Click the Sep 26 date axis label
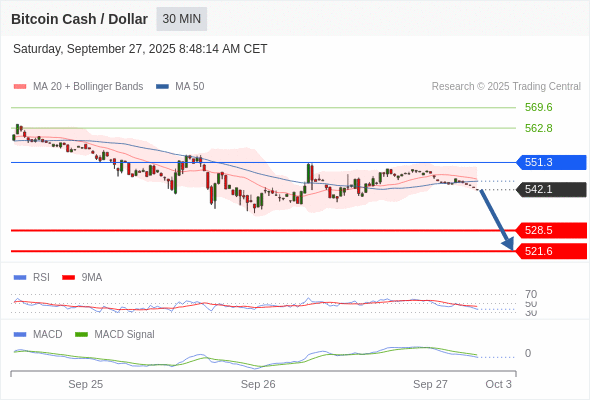This screenshot has width=590, height=400. pyautogui.click(x=258, y=384)
